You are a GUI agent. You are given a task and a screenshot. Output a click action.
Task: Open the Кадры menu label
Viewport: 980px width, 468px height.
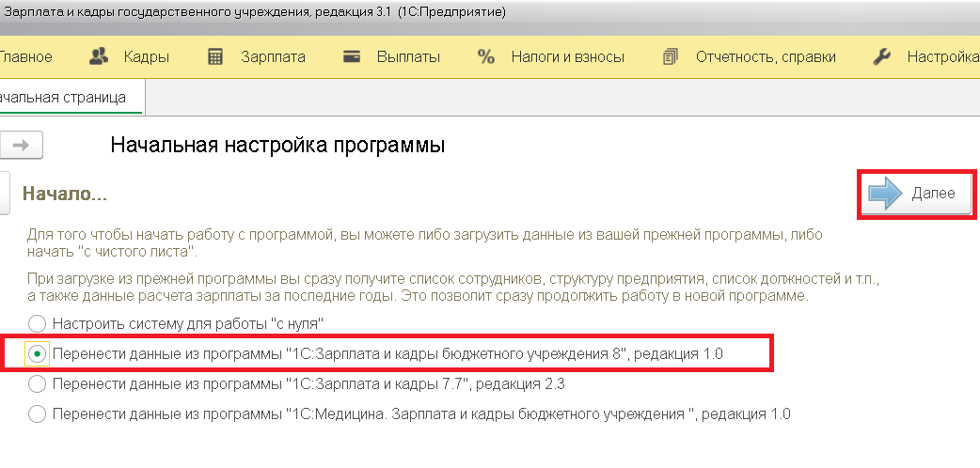(x=147, y=57)
